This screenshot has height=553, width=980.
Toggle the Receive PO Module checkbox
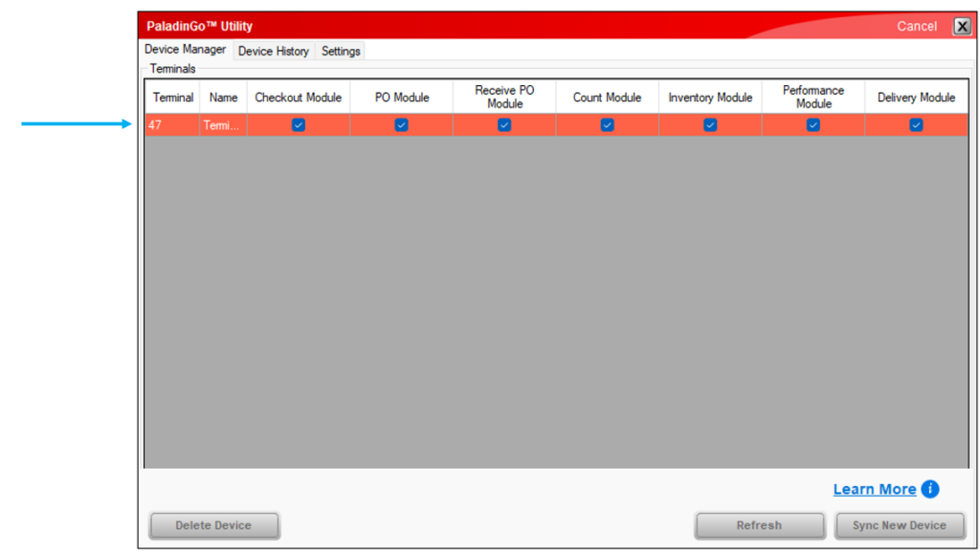pyautogui.click(x=504, y=125)
